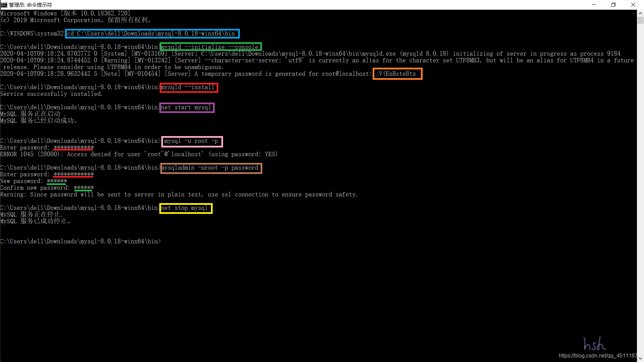Click the 'MySQL 服务已成功停止。' line

point(35,221)
